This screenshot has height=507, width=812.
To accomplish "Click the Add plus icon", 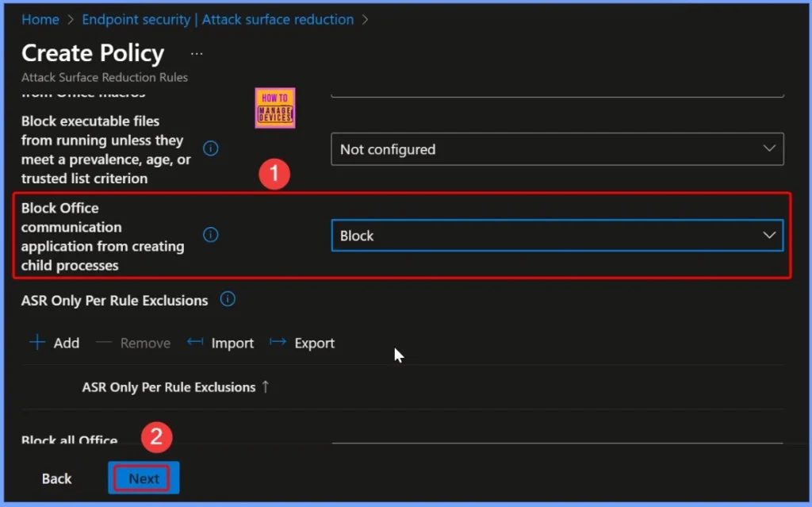I will (x=37, y=343).
